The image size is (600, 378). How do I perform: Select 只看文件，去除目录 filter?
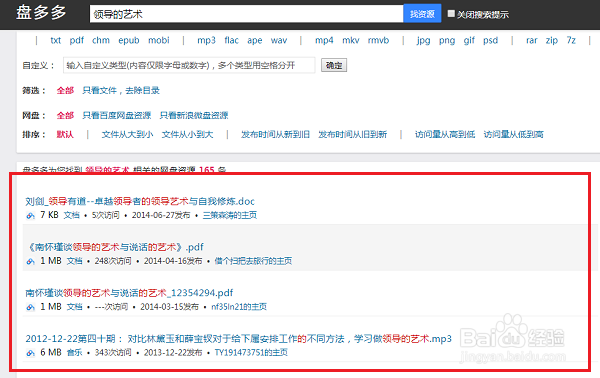click(x=121, y=90)
